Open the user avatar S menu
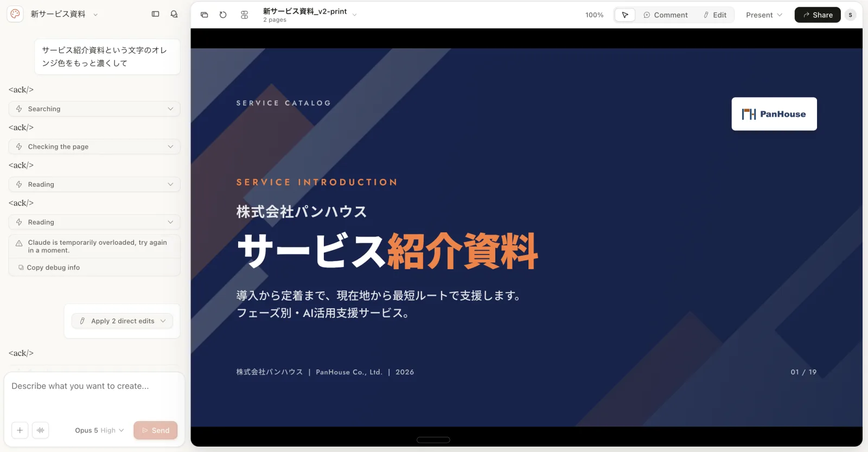Screen dimensions: 868x452 click(x=850, y=15)
